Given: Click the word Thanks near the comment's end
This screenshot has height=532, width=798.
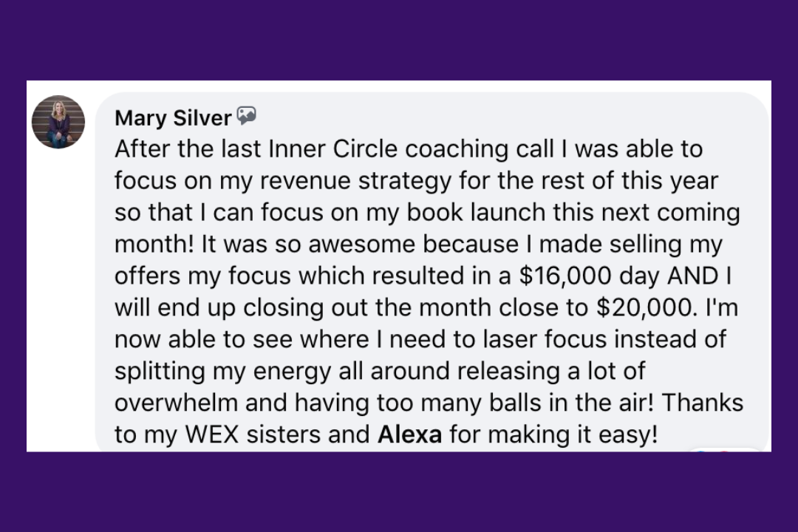Looking at the screenshot, I should (703, 403).
